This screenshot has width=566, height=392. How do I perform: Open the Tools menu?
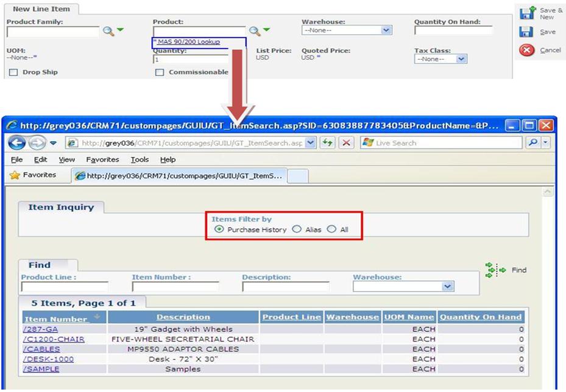[x=140, y=159]
